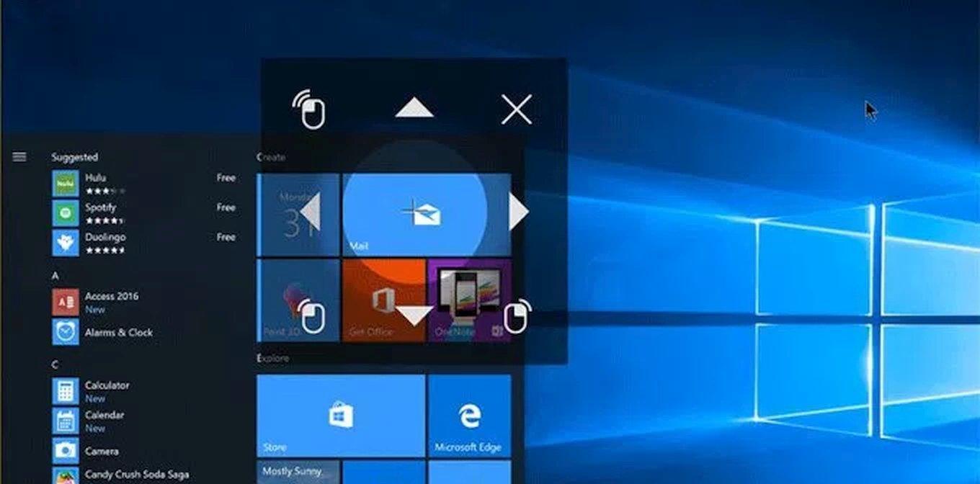Open the Mail tile
This screenshot has width=980, height=484.
427,215
